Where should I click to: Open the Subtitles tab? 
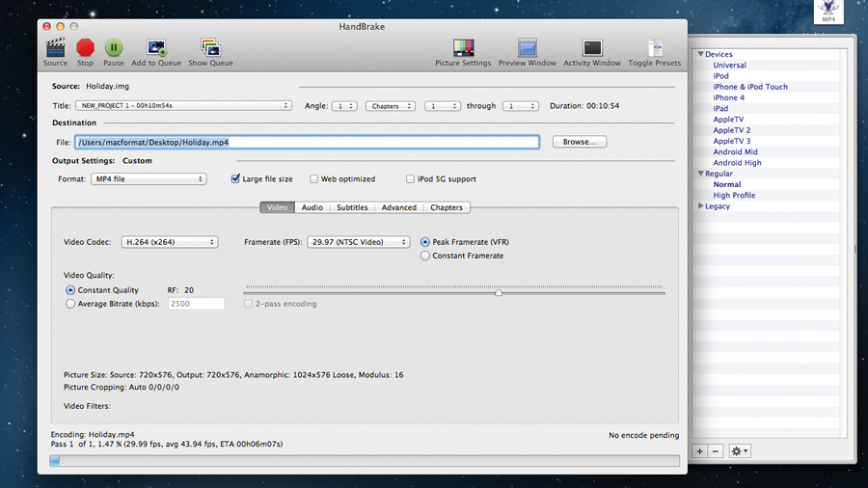pos(352,207)
